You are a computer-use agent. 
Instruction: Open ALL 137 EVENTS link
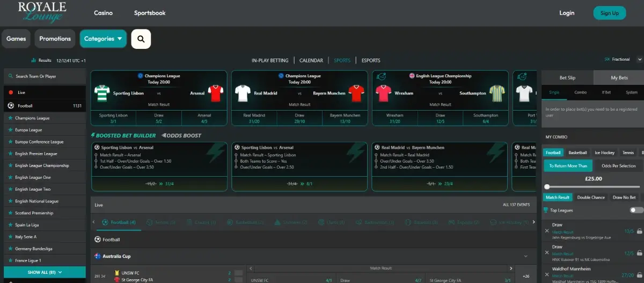pyautogui.click(x=516, y=205)
